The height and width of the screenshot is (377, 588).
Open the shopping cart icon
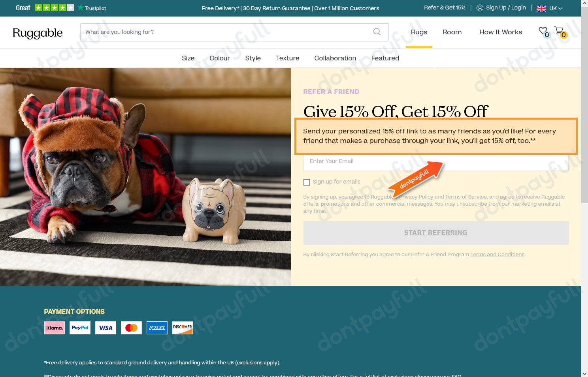point(559,31)
